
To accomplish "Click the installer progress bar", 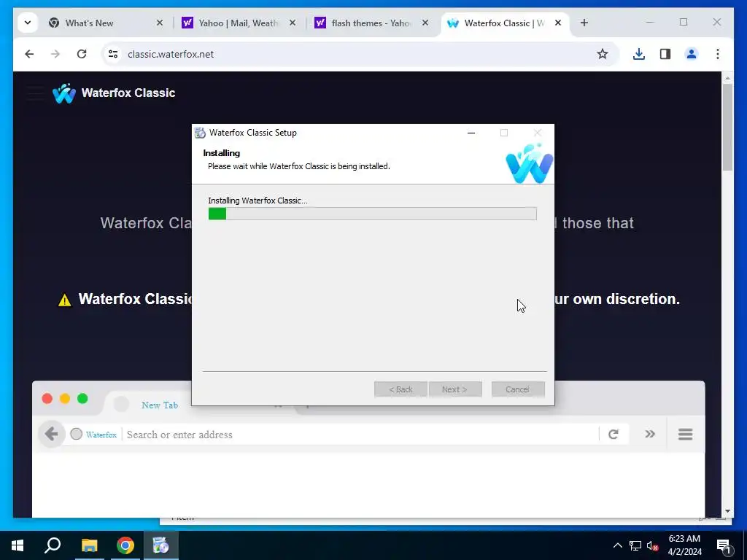I will click(x=373, y=214).
